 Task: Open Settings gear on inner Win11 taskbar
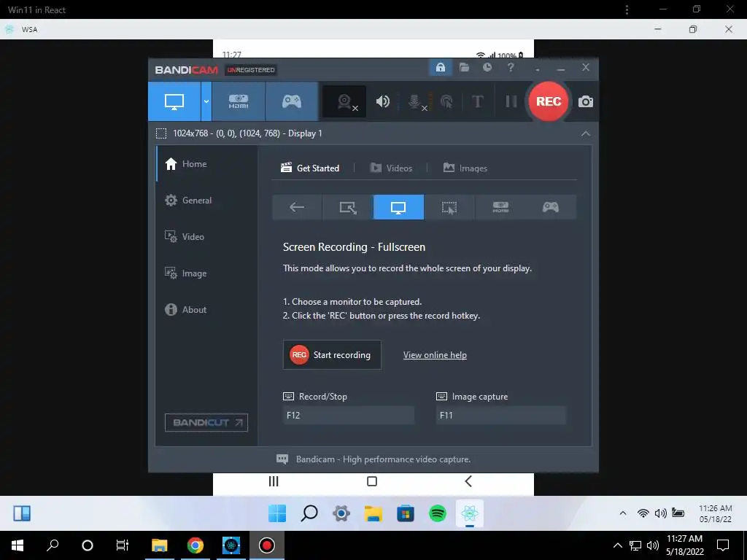coord(341,513)
